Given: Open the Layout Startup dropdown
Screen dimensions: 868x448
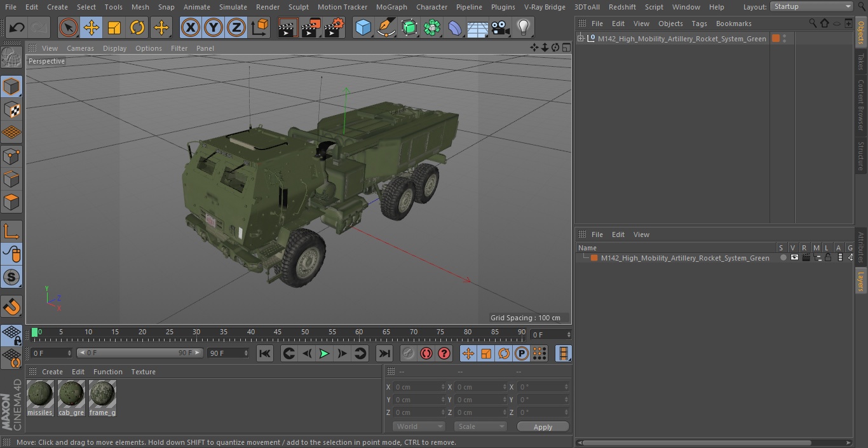Looking at the screenshot, I should tap(812, 6).
